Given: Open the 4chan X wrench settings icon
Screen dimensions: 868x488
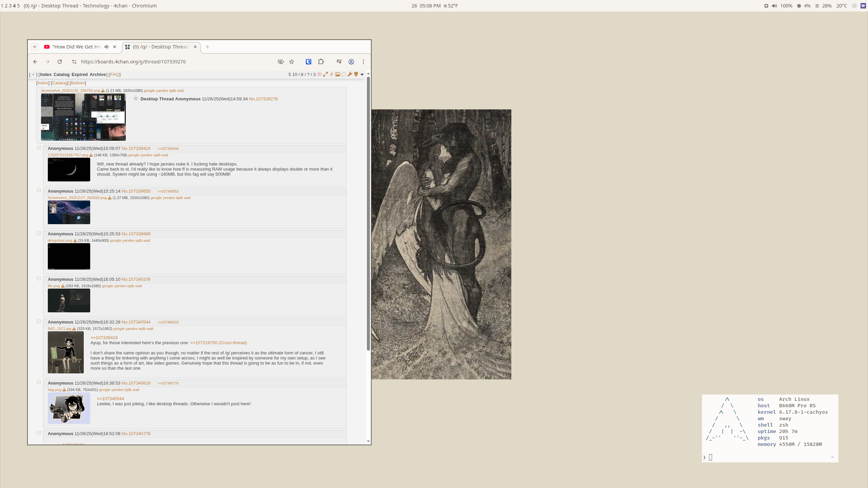Looking at the screenshot, I should (350, 75).
